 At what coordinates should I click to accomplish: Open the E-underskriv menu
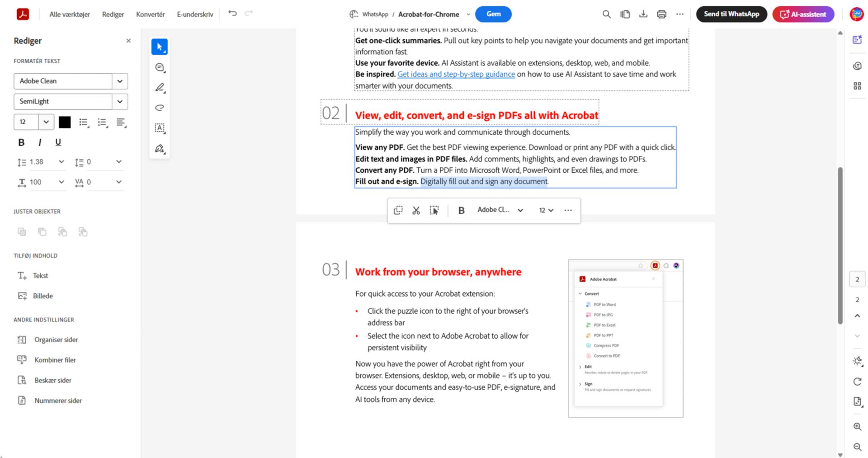195,14
